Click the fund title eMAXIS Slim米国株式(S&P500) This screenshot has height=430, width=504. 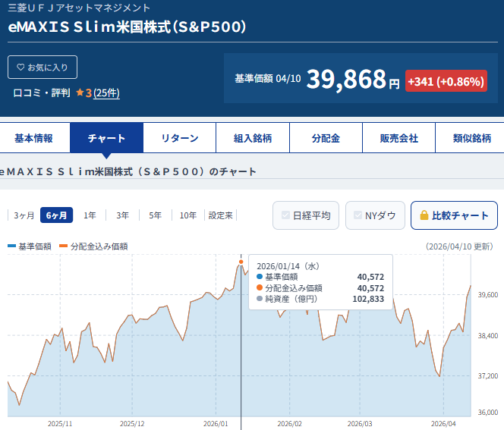127,27
